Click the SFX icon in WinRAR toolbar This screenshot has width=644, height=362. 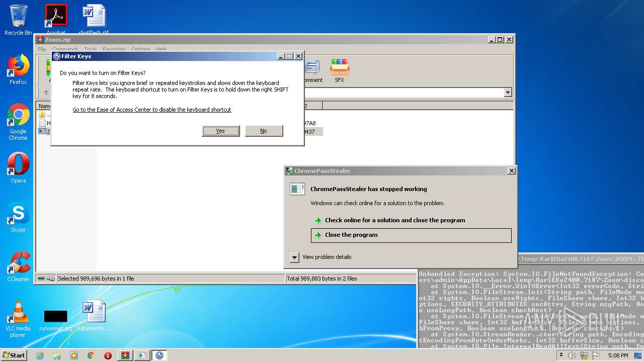[x=340, y=71]
